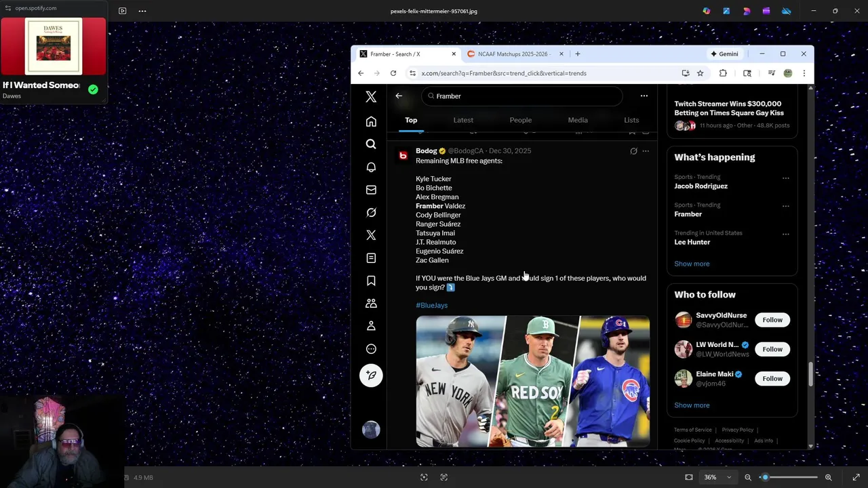Select the People search tab
The height and width of the screenshot is (488, 868).
click(521, 120)
